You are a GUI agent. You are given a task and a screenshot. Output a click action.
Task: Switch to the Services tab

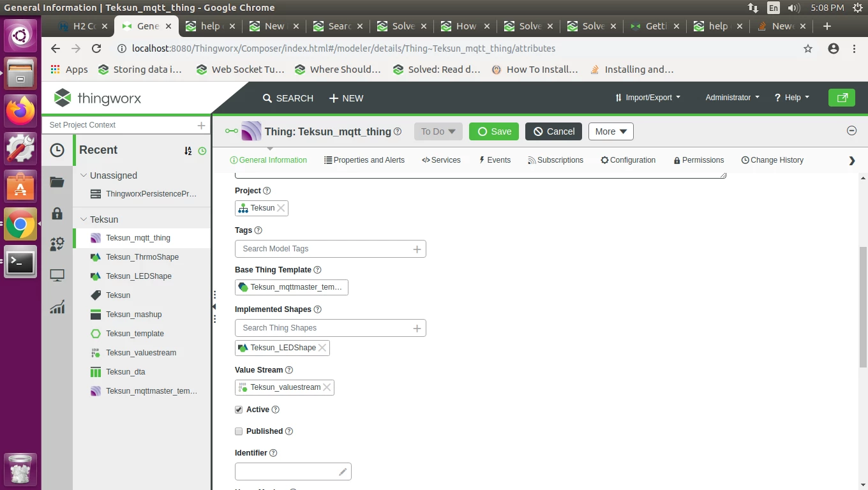(x=441, y=160)
